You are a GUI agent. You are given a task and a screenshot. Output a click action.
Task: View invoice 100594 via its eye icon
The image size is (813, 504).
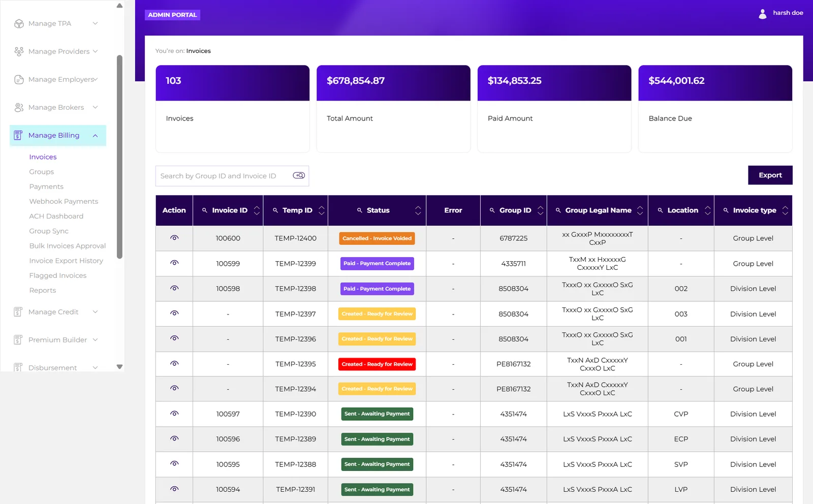click(174, 489)
